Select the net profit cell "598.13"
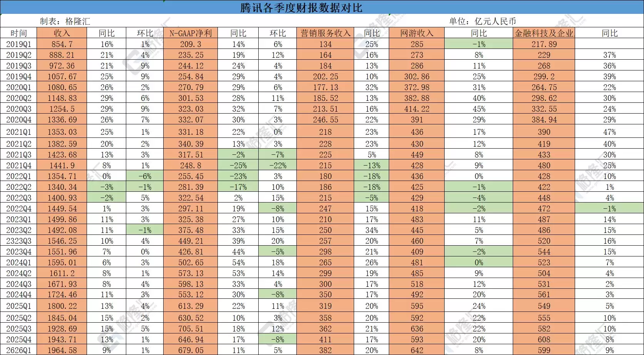Screen dimensions: 644x355 pyautogui.click(x=191, y=284)
